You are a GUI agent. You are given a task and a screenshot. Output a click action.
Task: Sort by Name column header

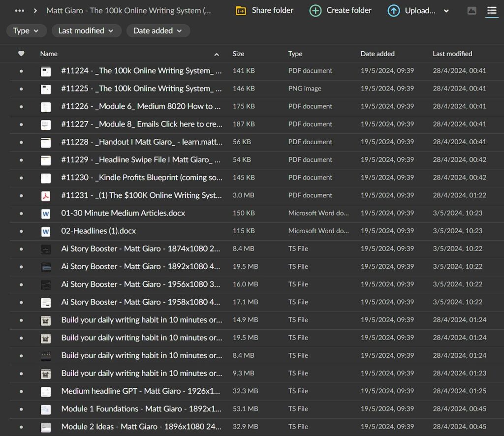pos(49,54)
